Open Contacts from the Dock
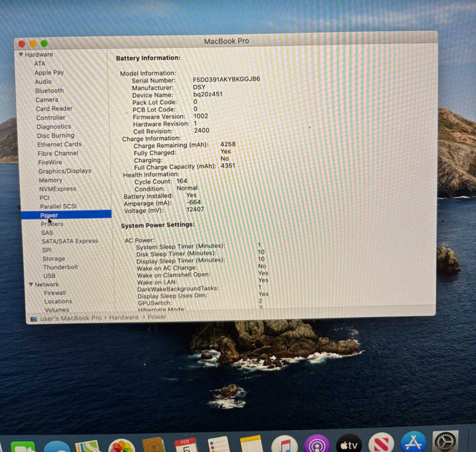Screen dimensions: 476x452 pyautogui.click(x=153, y=445)
